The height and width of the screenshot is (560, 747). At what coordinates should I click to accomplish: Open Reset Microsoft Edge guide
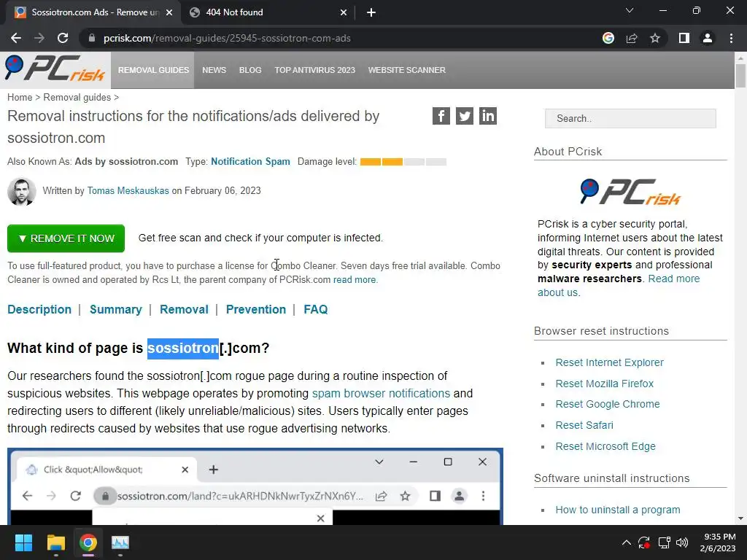point(605,446)
